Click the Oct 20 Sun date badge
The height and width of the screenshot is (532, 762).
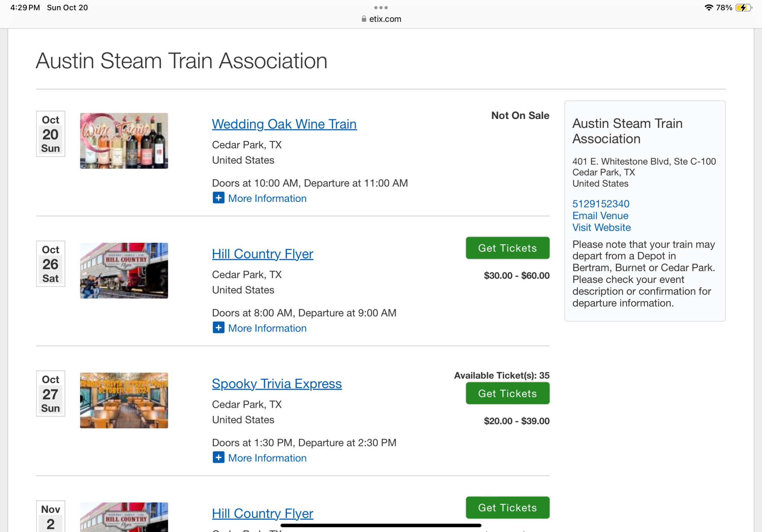[x=51, y=134]
